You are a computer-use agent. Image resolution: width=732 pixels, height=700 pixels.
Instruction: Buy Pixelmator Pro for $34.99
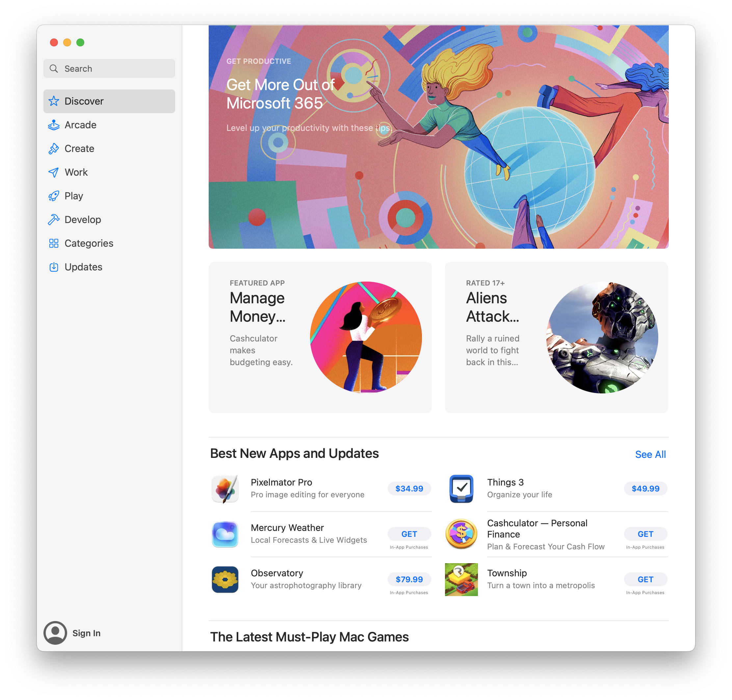(409, 489)
